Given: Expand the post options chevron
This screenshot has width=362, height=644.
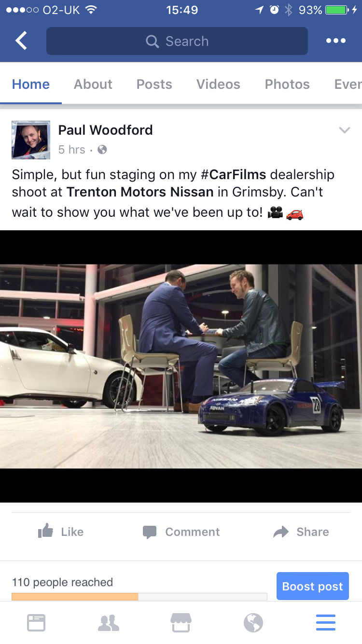Looking at the screenshot, I should pyautogui.click(x=344, y=130).
